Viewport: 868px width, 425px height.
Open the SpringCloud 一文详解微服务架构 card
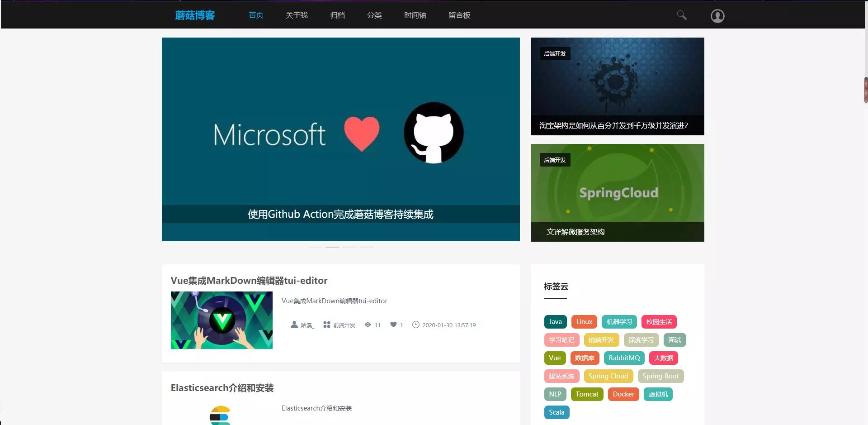click(618, 193)
